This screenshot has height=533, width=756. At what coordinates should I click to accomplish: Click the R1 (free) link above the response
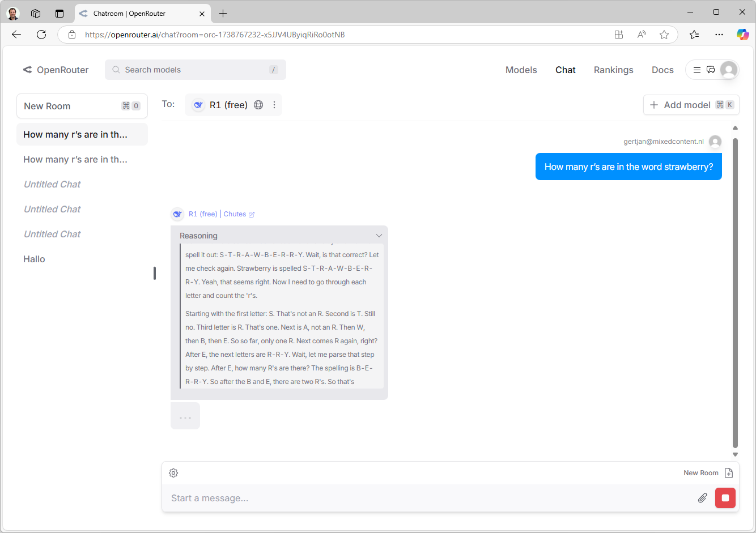click(x=203, y=214)
